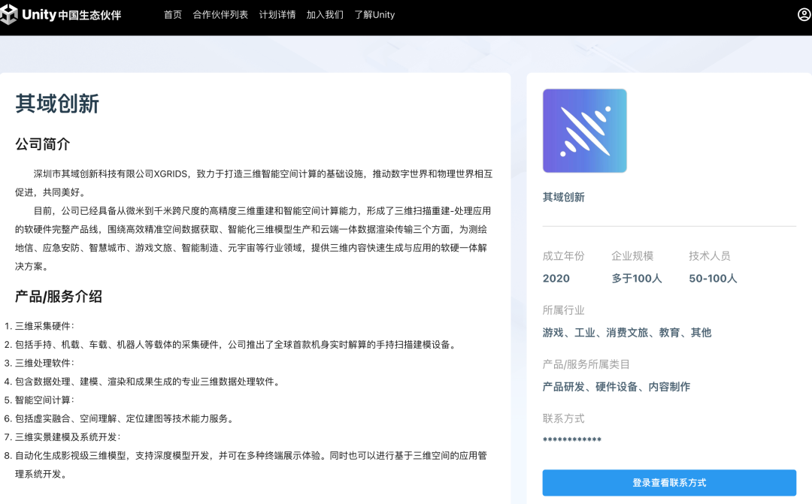Click the masked contact asterisks
The height and width of the screenshot is (504, 812).
(571, 440)
